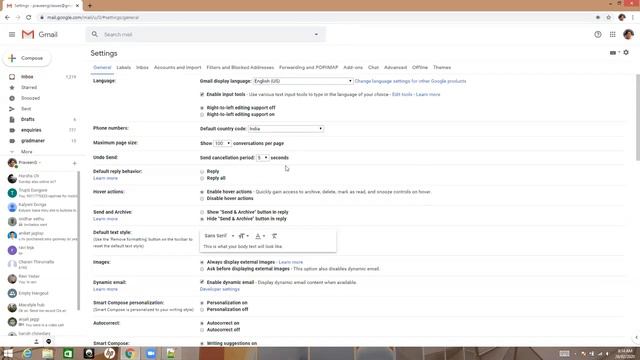The width and height of the screenshot is (640, 360).
Task: Select Personalization off
Action: 202,310
